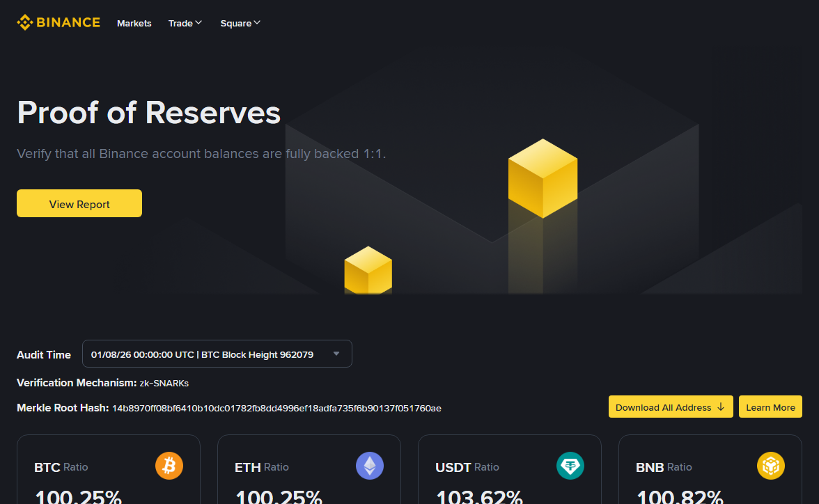Click the Download All Address button
Screen dimensions: 819x504
(671, 407)
